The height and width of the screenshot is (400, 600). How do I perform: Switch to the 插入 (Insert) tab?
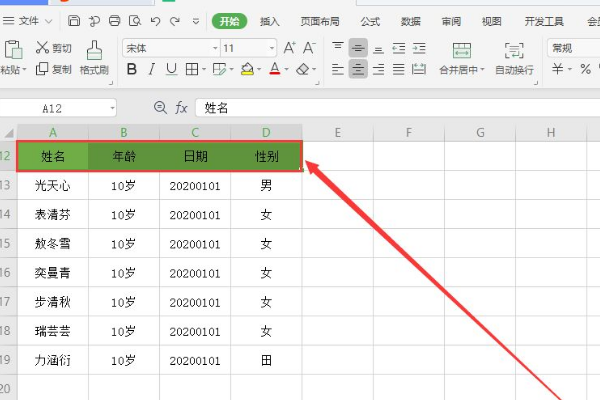tap(270, 20)
